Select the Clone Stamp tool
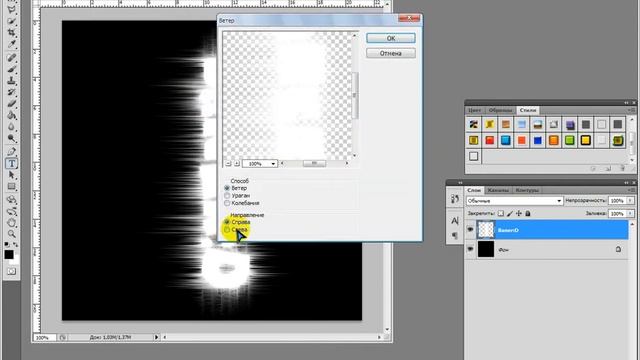The width and height of the screenshot is (640, 360). tap(11, 80)
